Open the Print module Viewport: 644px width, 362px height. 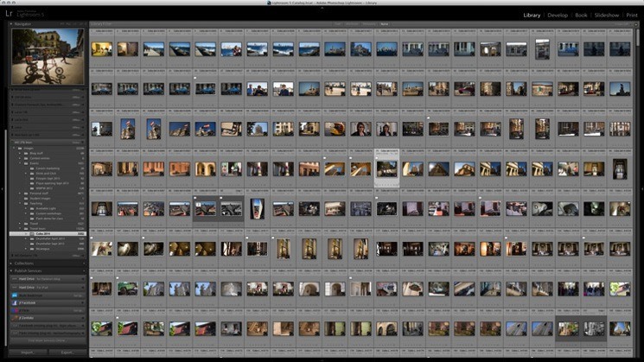point(632,16)
